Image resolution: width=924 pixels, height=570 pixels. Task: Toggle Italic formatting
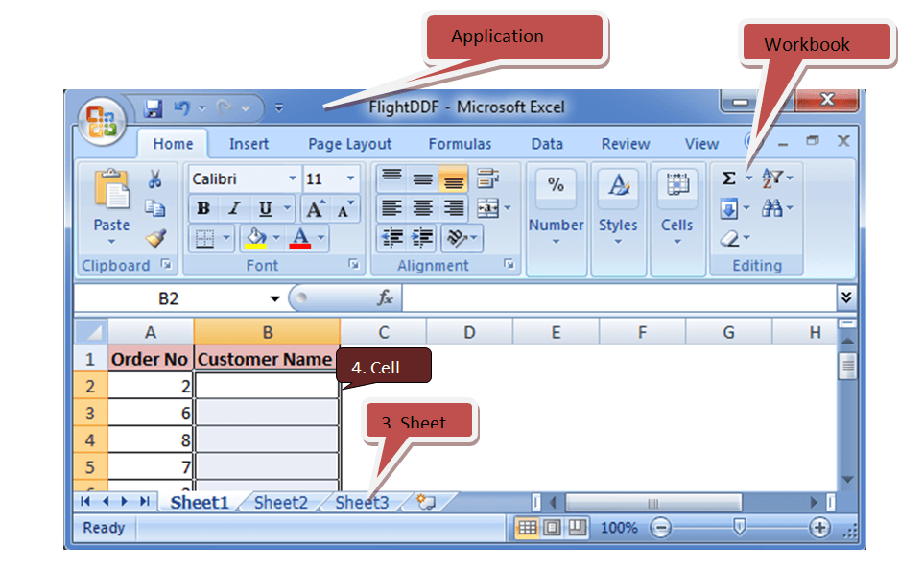[233, 208]
